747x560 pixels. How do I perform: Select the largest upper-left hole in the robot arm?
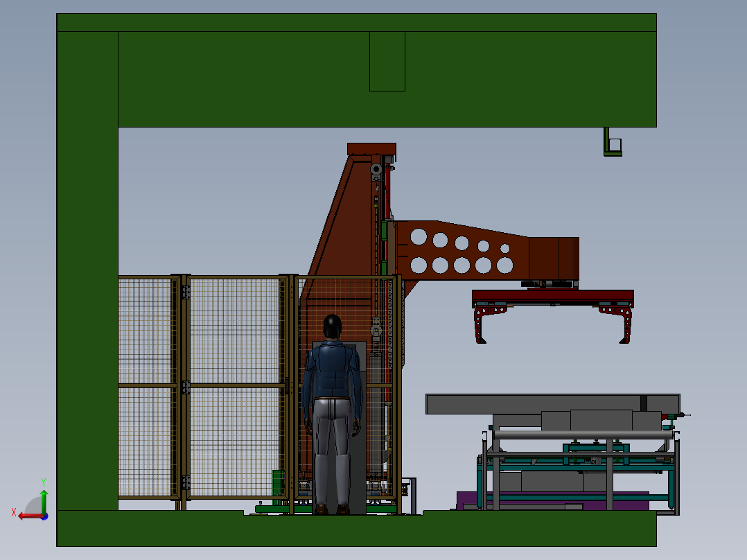[x=419, y=236]
